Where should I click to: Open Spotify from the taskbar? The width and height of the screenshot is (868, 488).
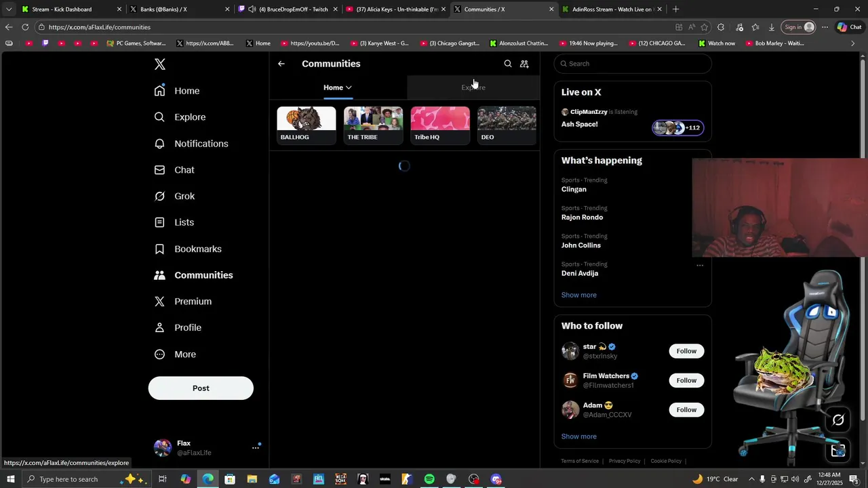(429, 479)
